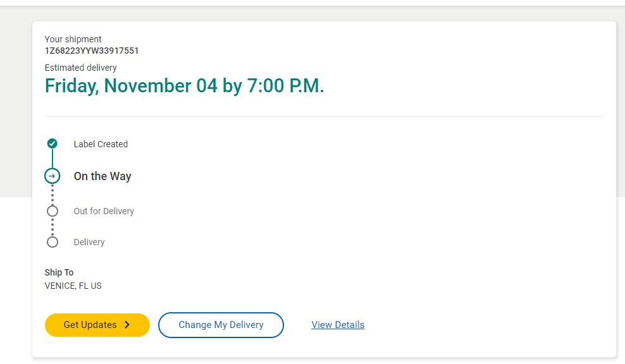
Task: Click the Friday, November 04 delivery heading
Action: click(x=184, y=86)
